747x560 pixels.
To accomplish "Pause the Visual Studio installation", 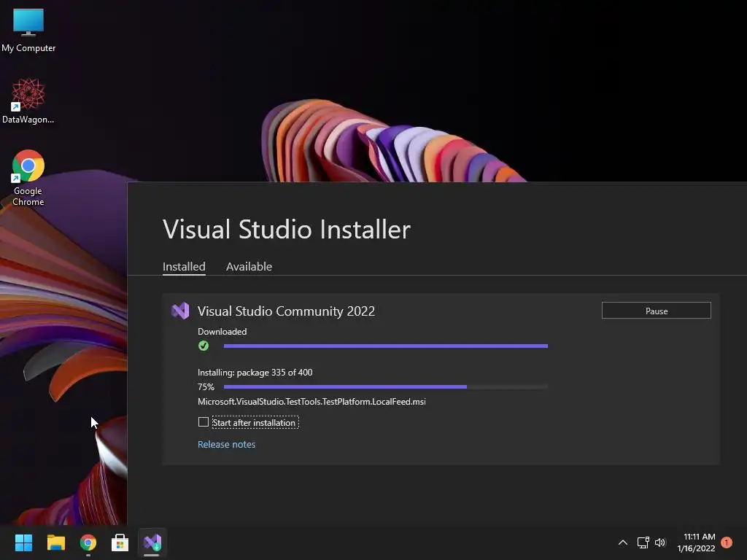I will click(657, 311).
